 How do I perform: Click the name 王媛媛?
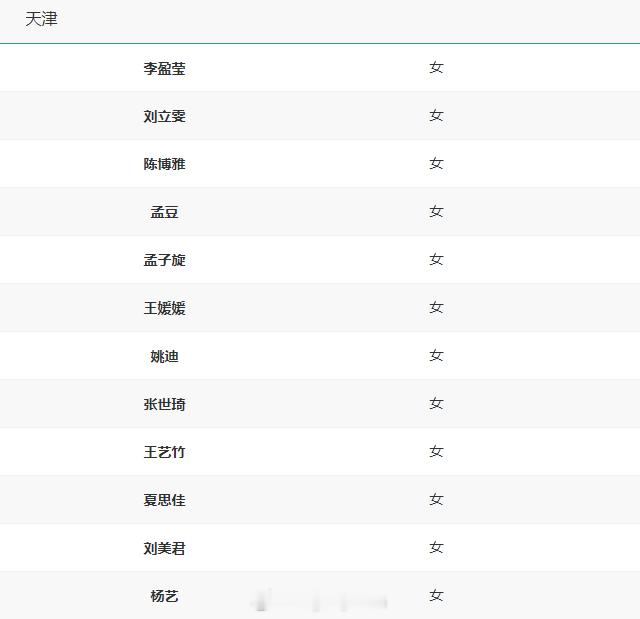[x=164, y=308]
